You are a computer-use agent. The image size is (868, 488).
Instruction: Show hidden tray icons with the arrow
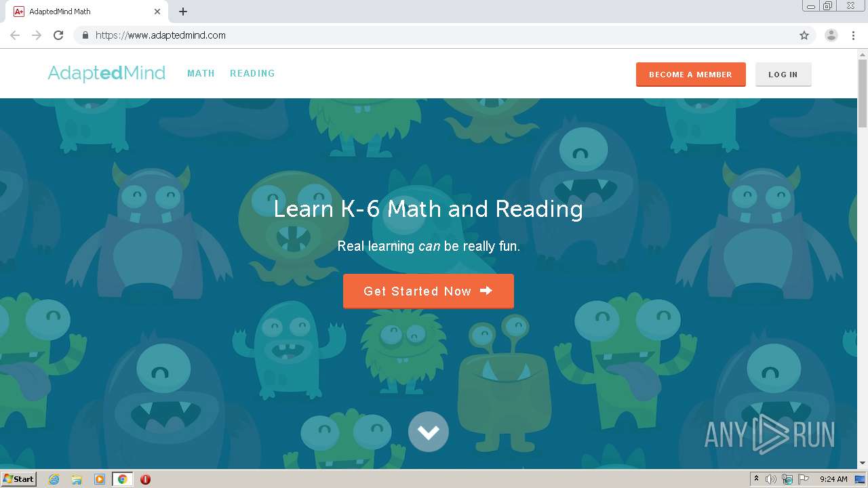click(x=756, y=479)
